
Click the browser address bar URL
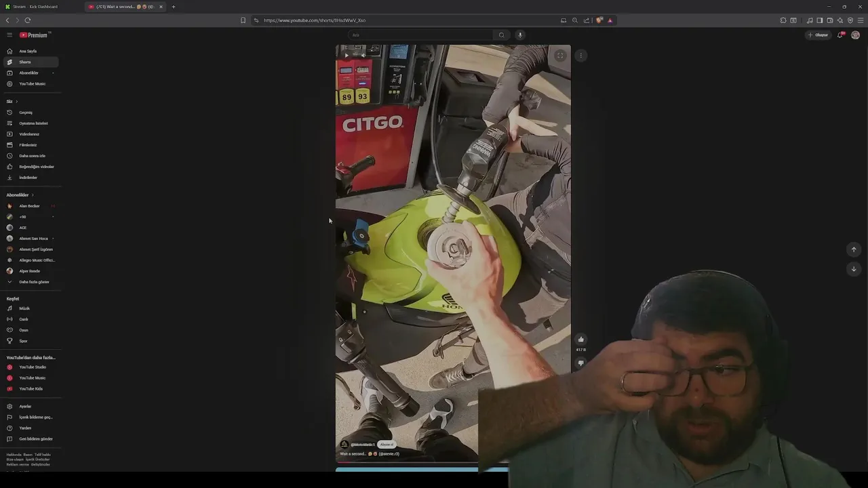[x=315, y=20]
